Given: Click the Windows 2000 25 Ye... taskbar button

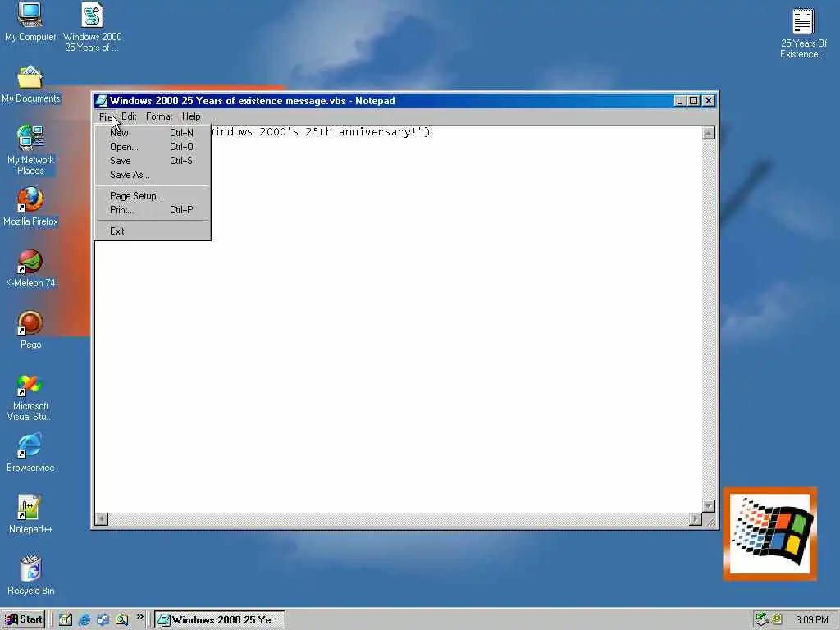Looking at the screenshot, I should (220, 620).
